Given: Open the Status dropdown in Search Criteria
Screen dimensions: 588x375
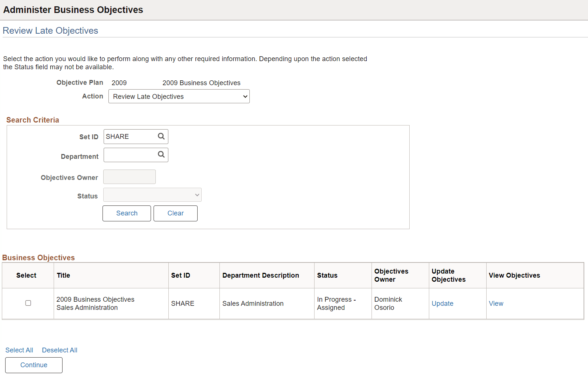Looking at the screenshot, I should click(152, 195).
